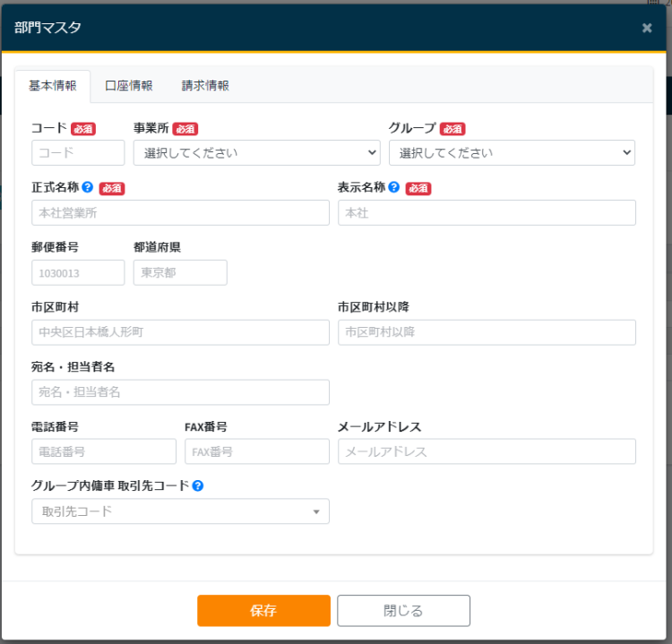Switch to the 口座情報 tab

click(x=129, y=86)
